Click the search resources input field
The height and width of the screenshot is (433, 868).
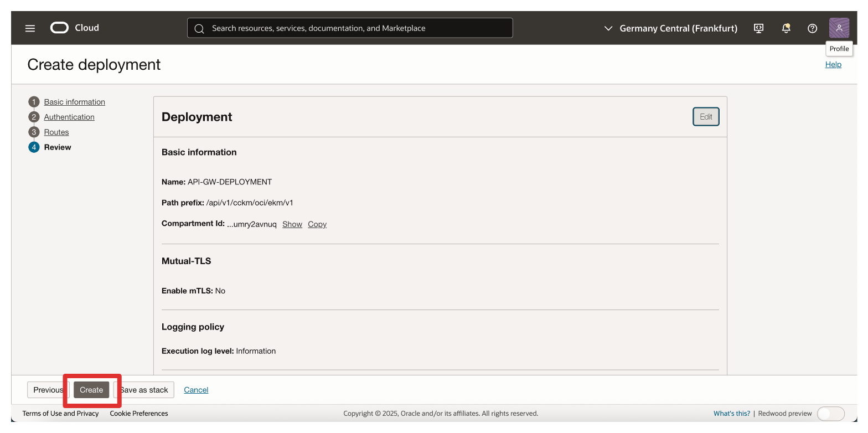tap(354, 28)
